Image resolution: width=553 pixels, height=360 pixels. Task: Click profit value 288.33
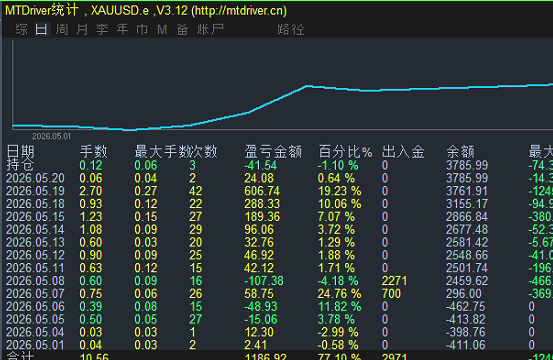coord(262,204)
